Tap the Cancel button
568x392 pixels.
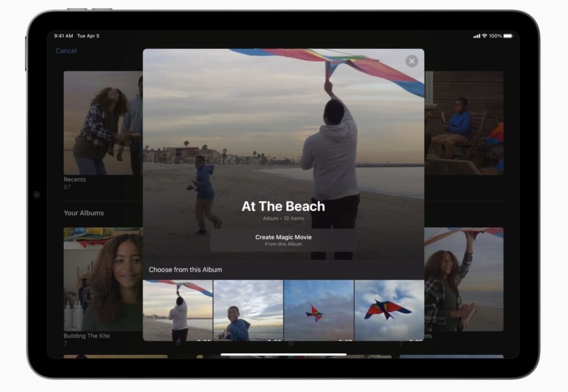66,50
